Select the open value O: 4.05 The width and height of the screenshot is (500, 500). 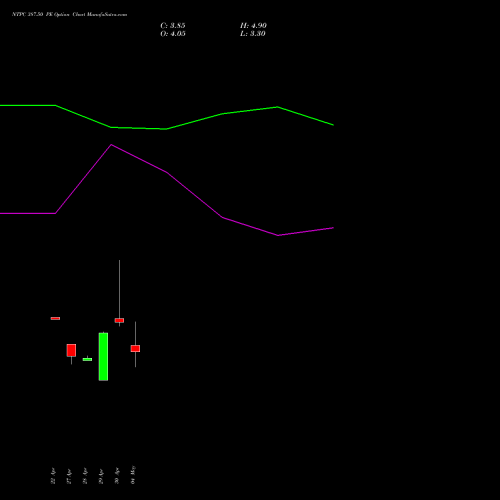point(173,34)
